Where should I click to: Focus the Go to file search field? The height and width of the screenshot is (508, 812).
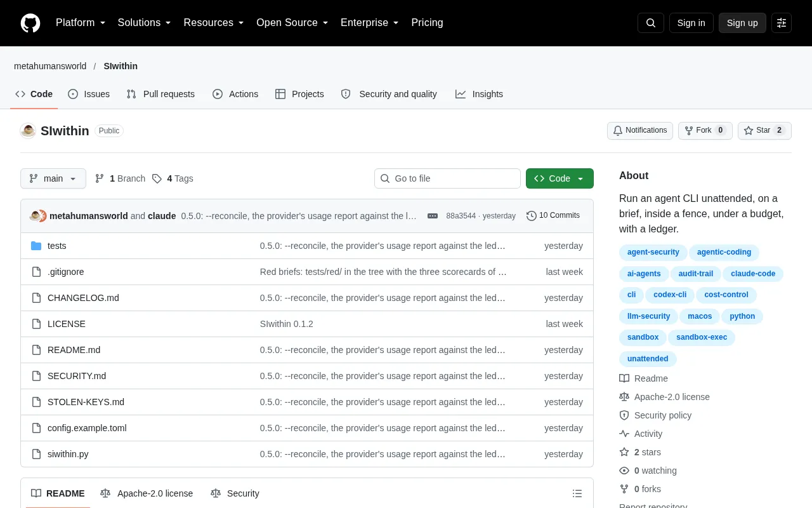[x=447, y=178]
